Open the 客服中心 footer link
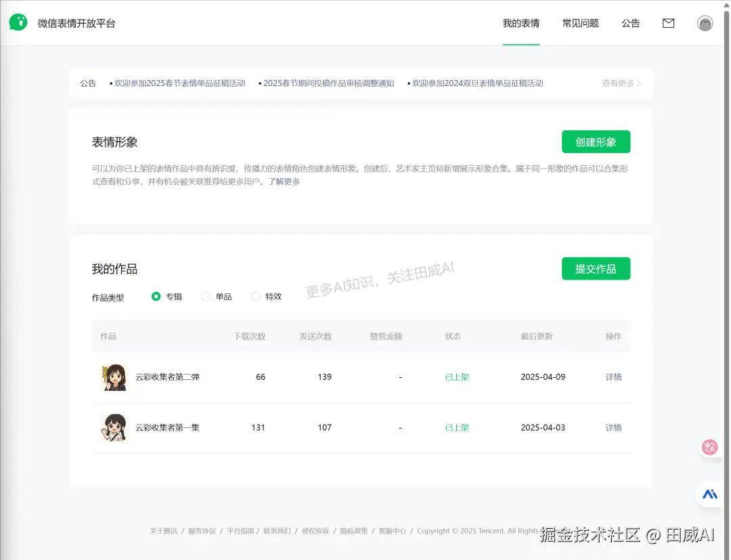Viewport: 731px width, 560px height. tap(393, 531)
